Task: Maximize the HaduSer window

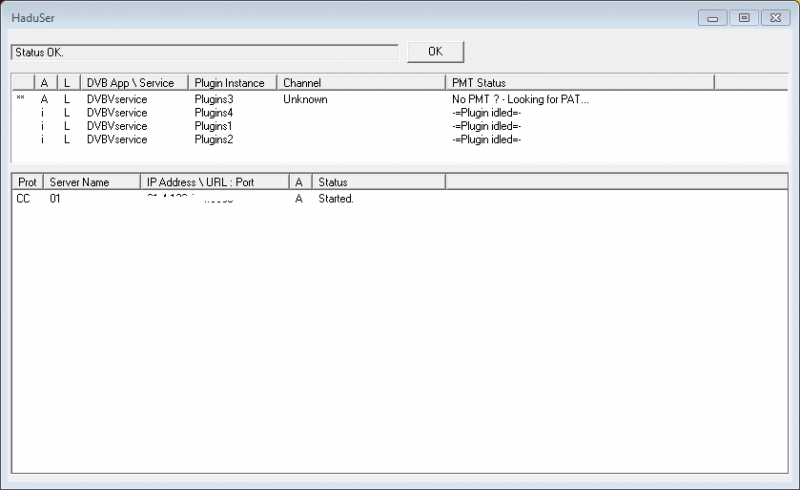Action: click(x=744, y=17)
